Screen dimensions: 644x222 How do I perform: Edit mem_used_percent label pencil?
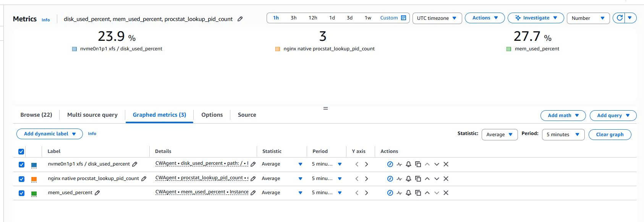click(x=97, y=193)
